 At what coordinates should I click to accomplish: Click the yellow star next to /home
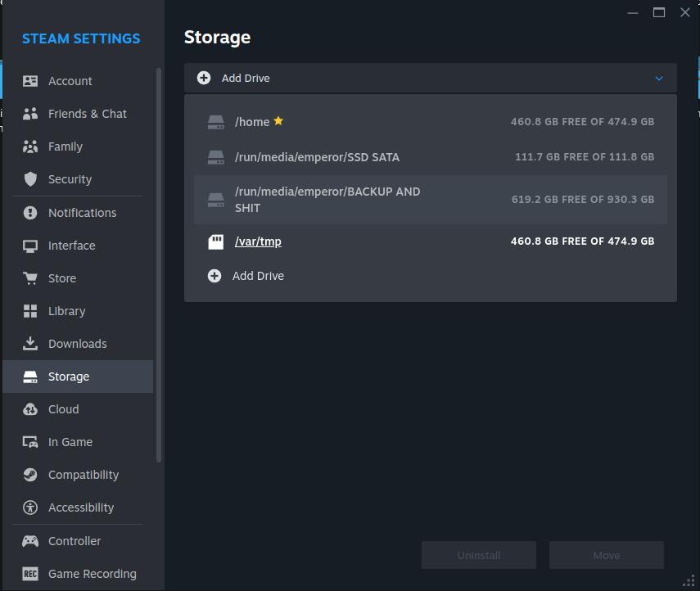(278, 121)
